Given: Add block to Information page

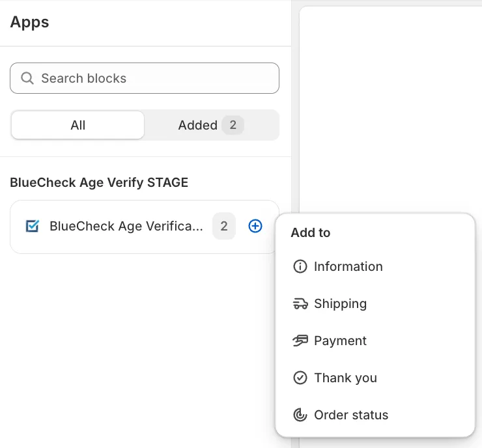Looking at the screenshot, I should click(375, 266).
